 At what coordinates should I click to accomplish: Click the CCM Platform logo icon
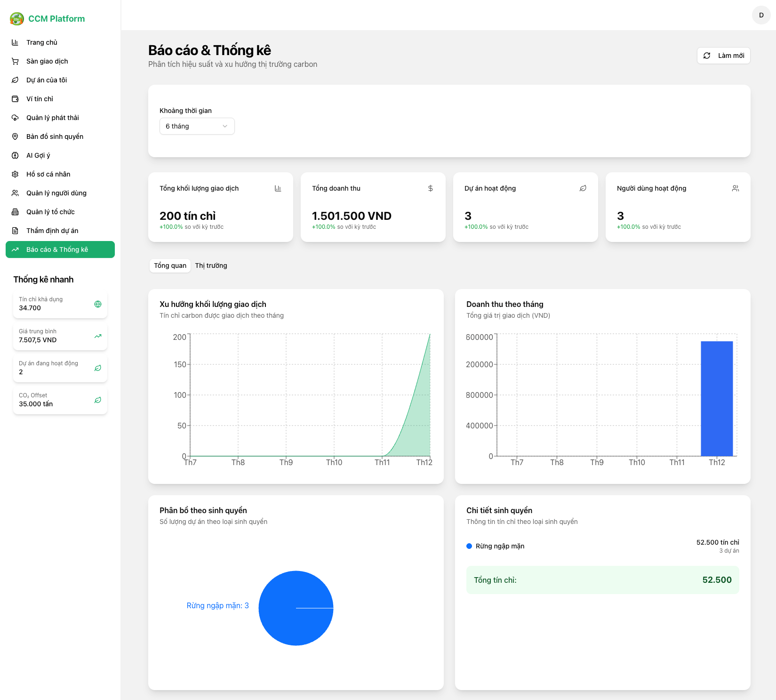17,19
